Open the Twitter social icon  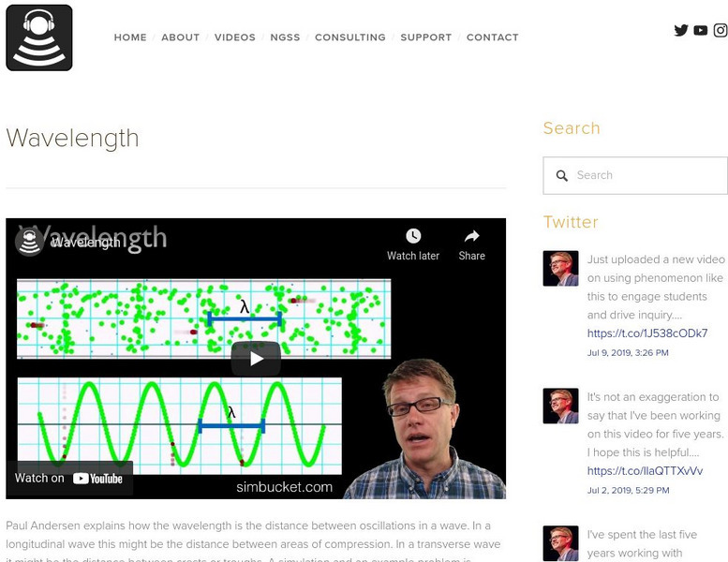point(681,30)
